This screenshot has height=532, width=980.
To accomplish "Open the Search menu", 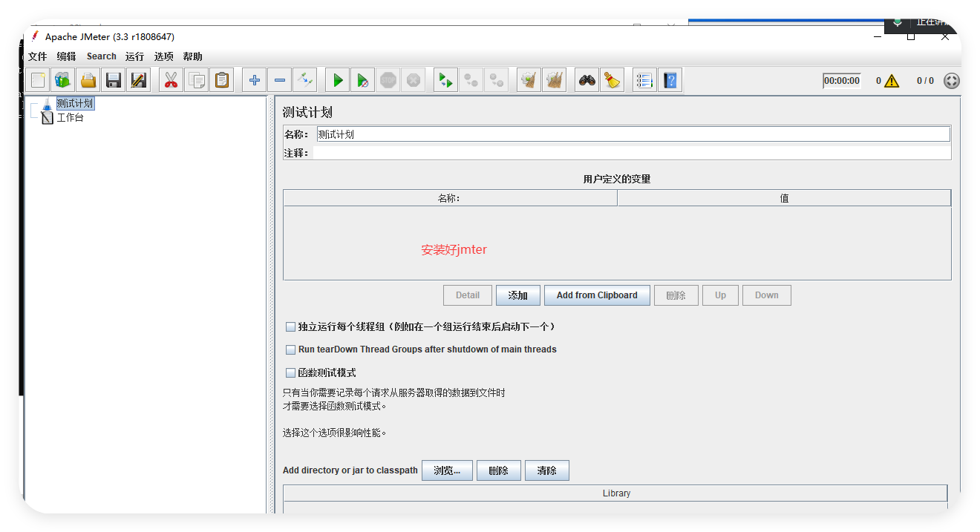I will (102, 56).
